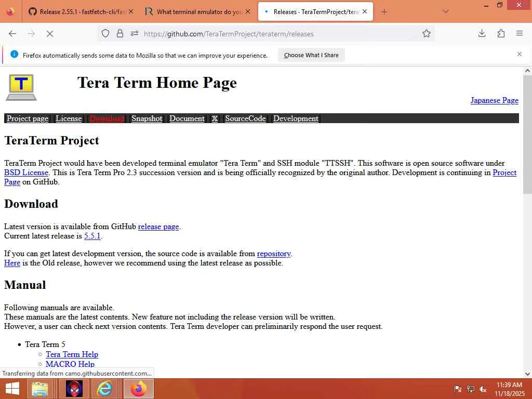Open a new tab with the plus

(x=384, y=12)
